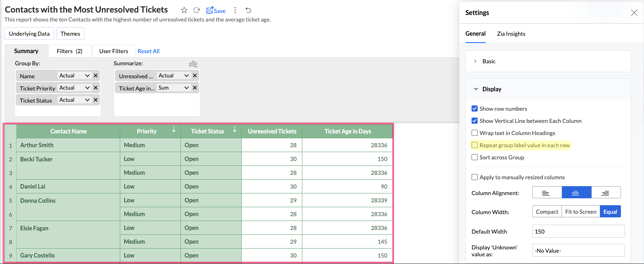Save the report with Save icon

[x=216, y=11]
